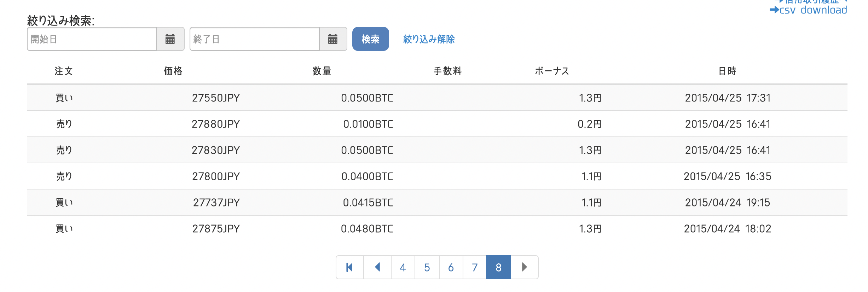Go to page 6

451,267
